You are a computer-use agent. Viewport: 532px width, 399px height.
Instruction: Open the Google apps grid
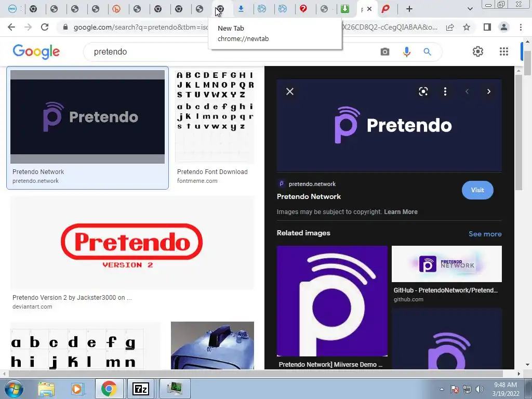tap(504, 51)
